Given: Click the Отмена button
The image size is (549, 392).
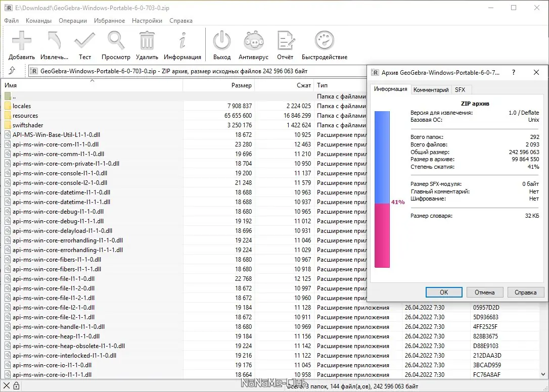Looking at the screenshot, I should [485, 292].
